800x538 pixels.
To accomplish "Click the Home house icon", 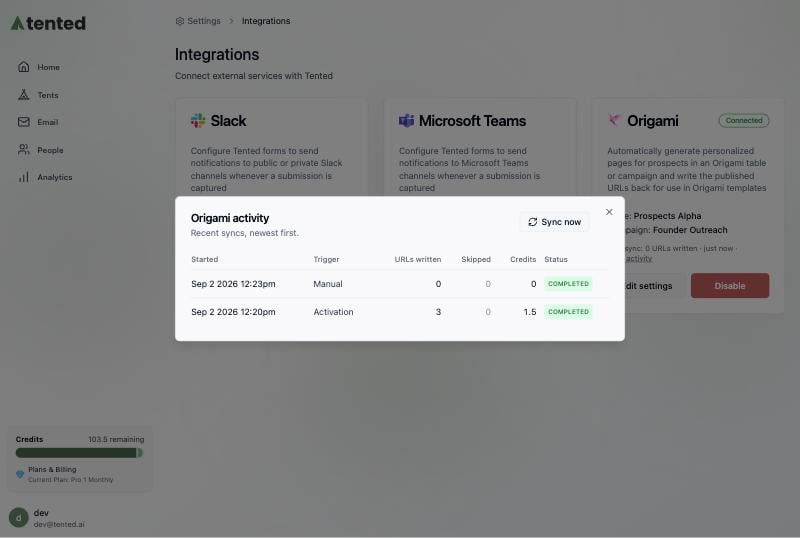I will 23,67.
